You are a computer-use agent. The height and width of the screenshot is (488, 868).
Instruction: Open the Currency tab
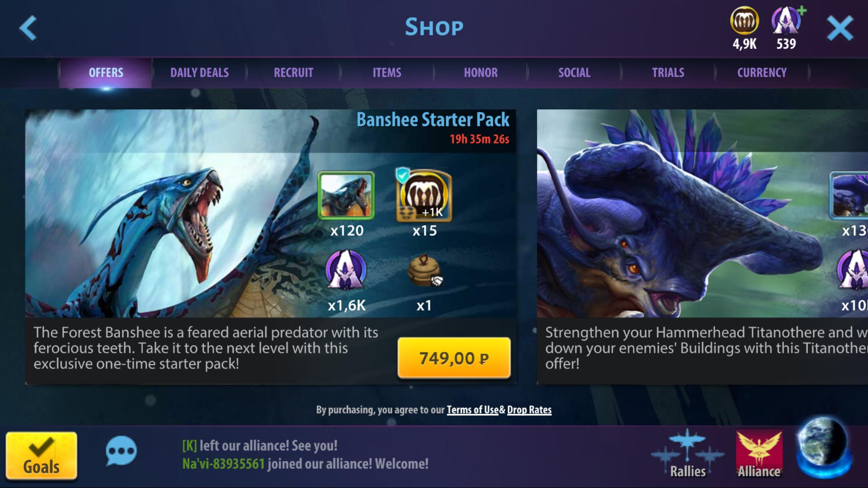click(762, 72)
